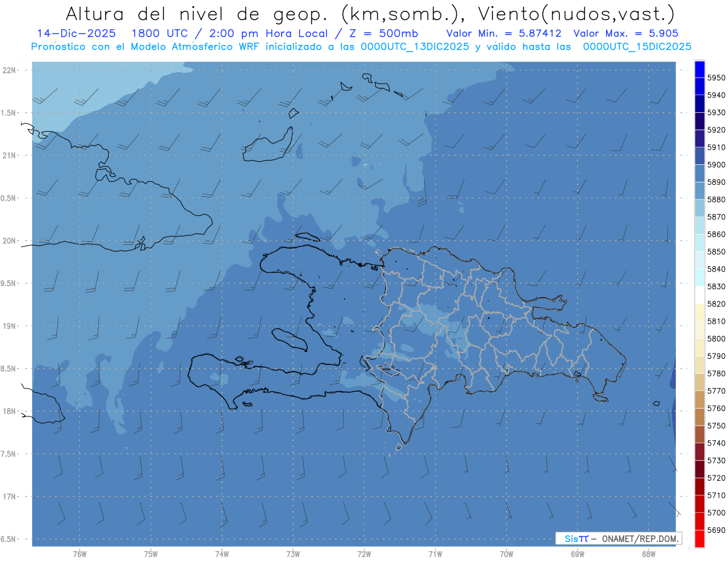Click the '5760' color scale value

pyautogui.click(x=716, y=409)
